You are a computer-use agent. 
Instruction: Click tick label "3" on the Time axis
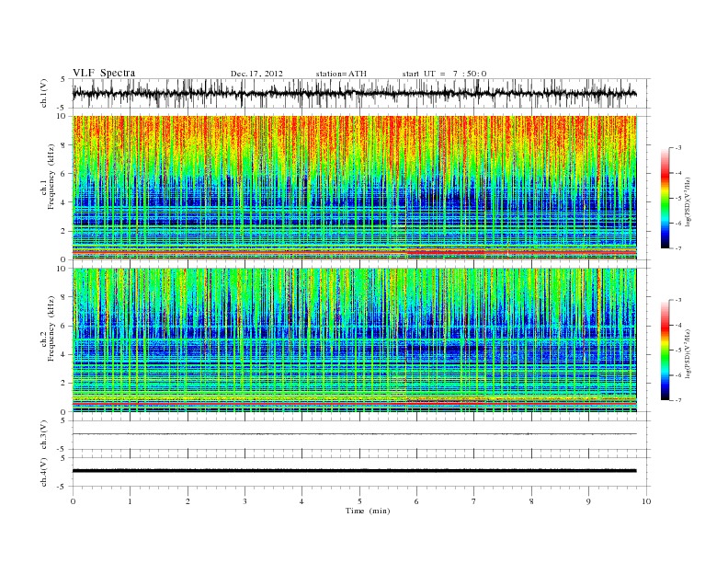tap(245, 501)
